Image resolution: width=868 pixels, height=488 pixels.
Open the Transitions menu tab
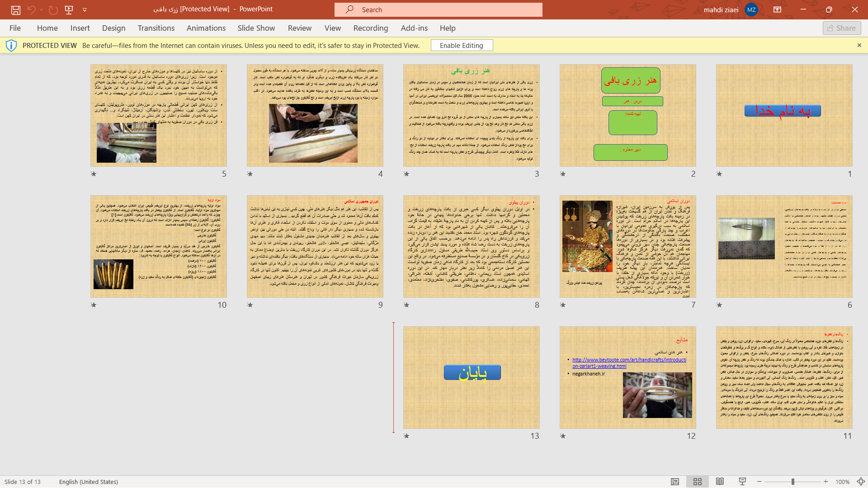tap(156, 28)
